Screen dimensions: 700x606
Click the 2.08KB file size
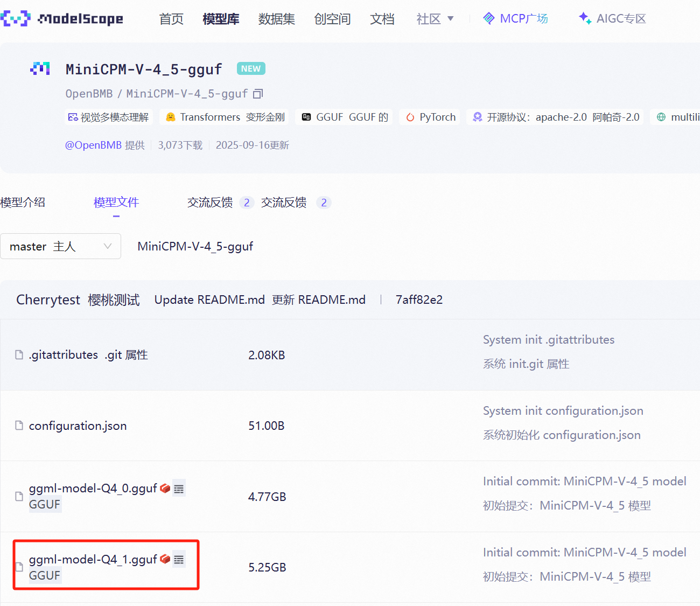[267, 355]
